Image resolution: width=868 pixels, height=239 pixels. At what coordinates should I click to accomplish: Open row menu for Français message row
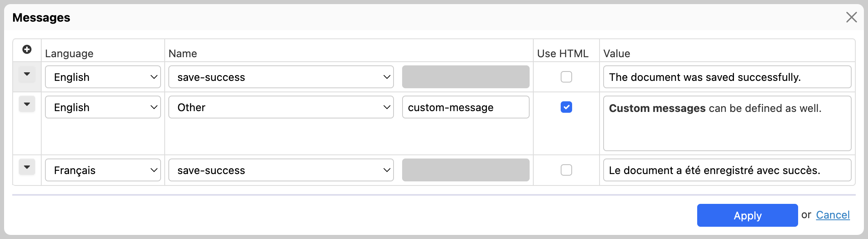pos(27,168)
